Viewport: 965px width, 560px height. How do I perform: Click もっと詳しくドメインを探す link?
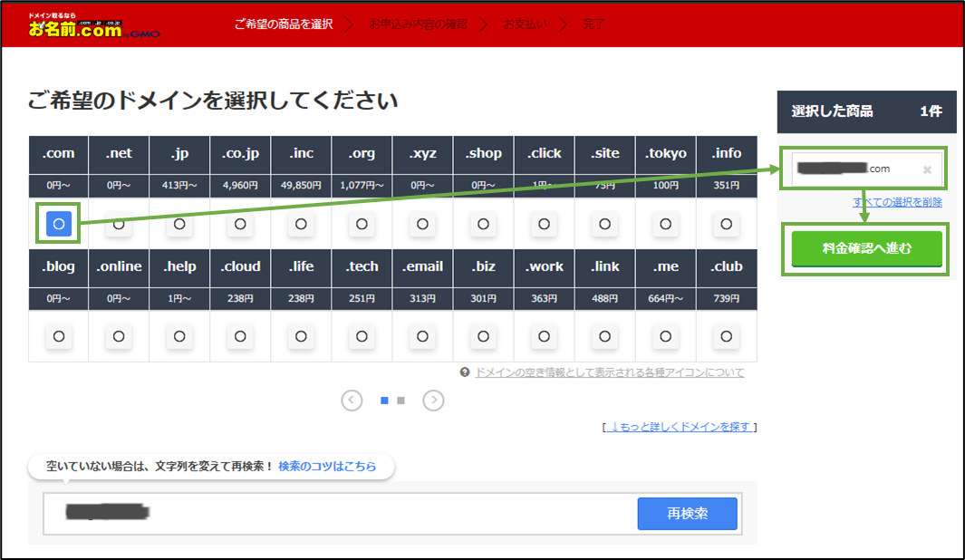click(680, 427)
